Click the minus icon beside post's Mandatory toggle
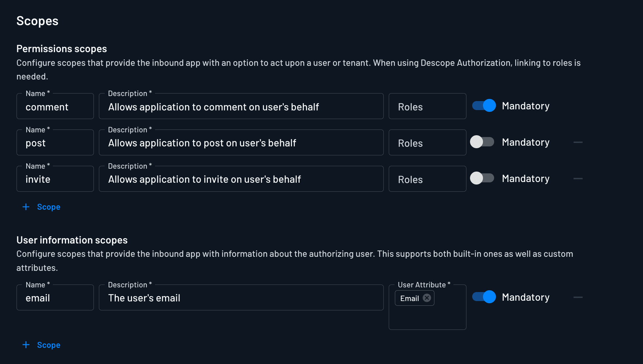Image resolution: width=643 pixels, height=364 pixels. (578, 142)
